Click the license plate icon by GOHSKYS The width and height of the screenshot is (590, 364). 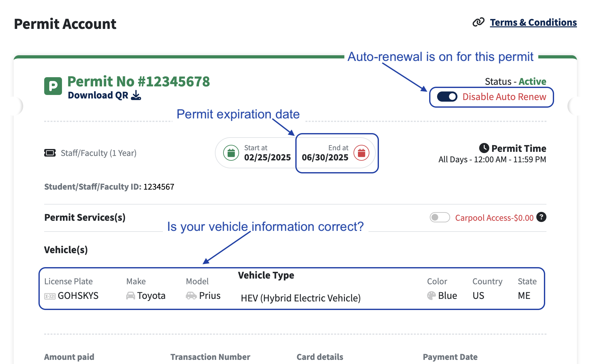pos(50,296)
